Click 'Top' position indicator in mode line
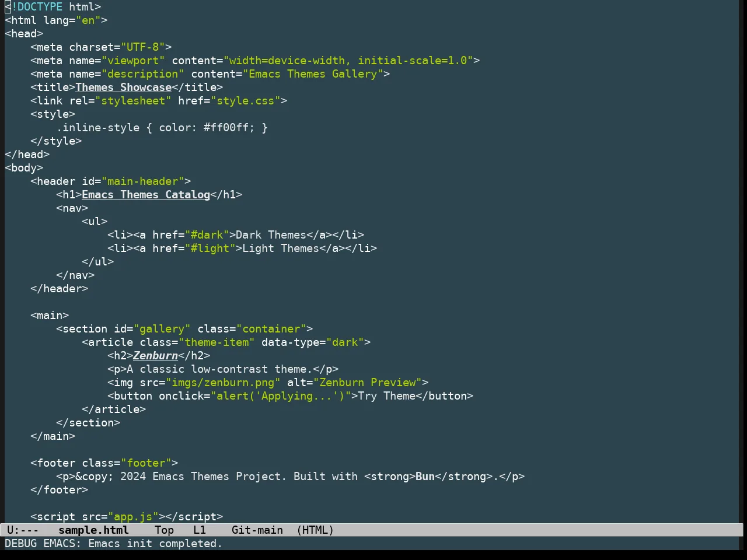Viewport: 747px width, 560px height. point(164,530)
